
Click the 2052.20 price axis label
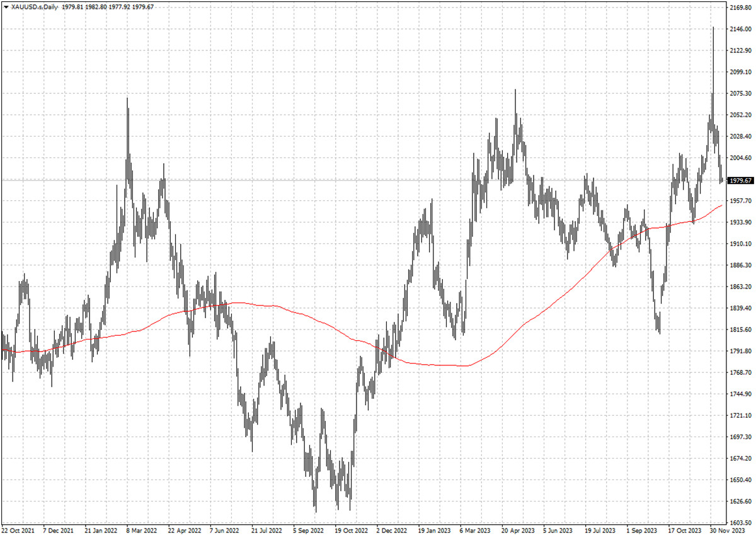click(740, 115)
